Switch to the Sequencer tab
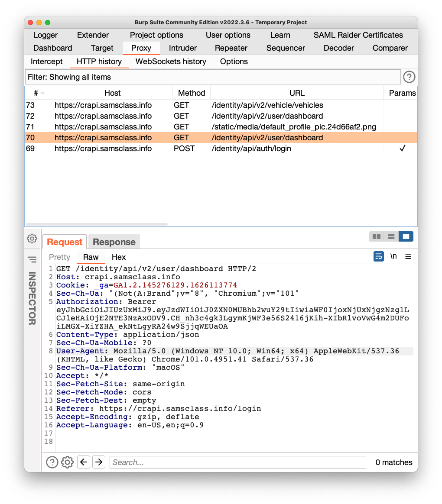 click(286, 48)
